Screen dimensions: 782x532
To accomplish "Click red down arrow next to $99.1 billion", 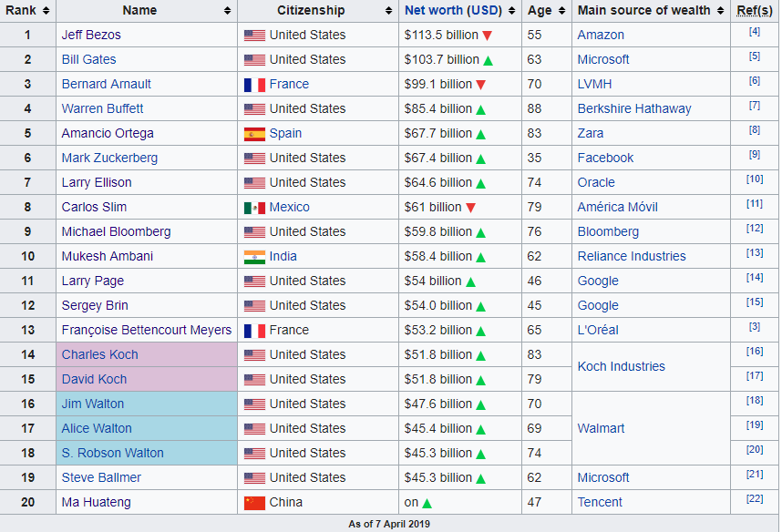I will [480, 85].
